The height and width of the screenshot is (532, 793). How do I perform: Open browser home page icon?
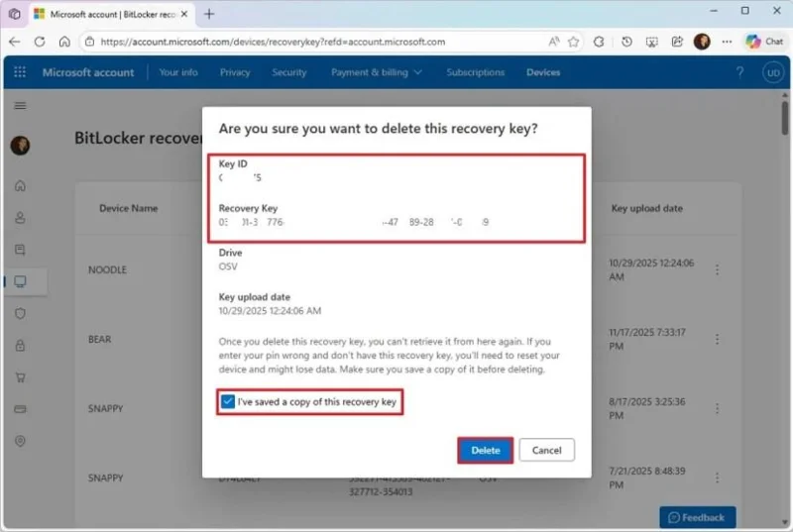pos(64,42)
